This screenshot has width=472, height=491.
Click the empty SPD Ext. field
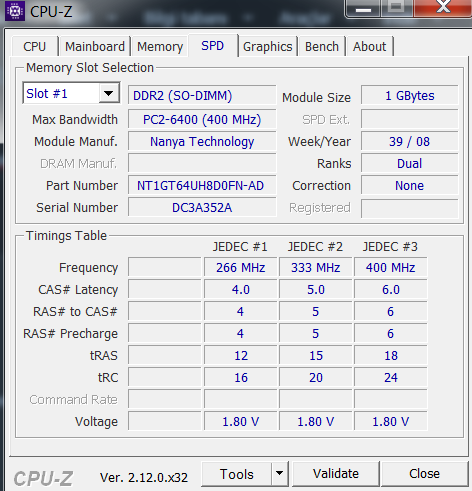(410, 119)
